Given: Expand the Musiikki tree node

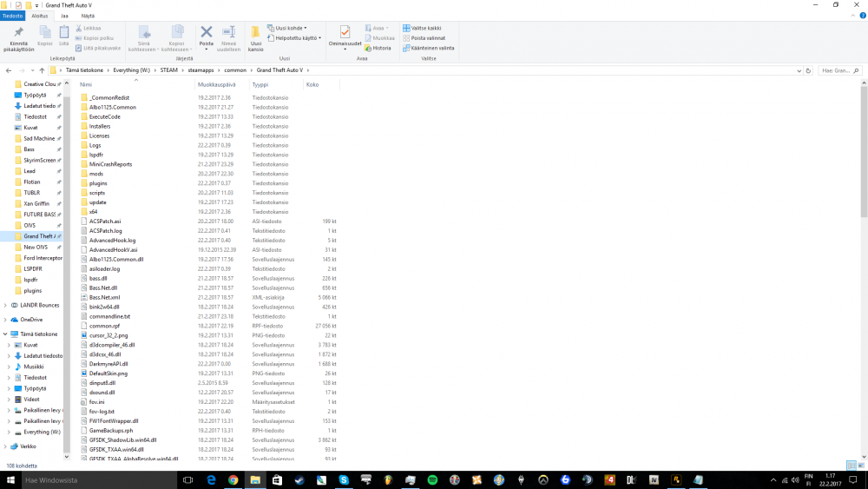Looking at the screenshot, I should (x=9, y=367).
